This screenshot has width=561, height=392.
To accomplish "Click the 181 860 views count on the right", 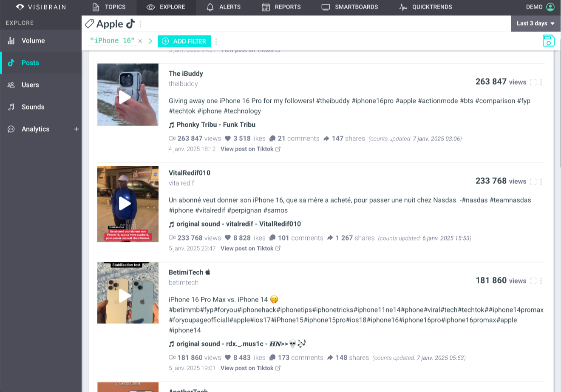I will coord(501,281).
